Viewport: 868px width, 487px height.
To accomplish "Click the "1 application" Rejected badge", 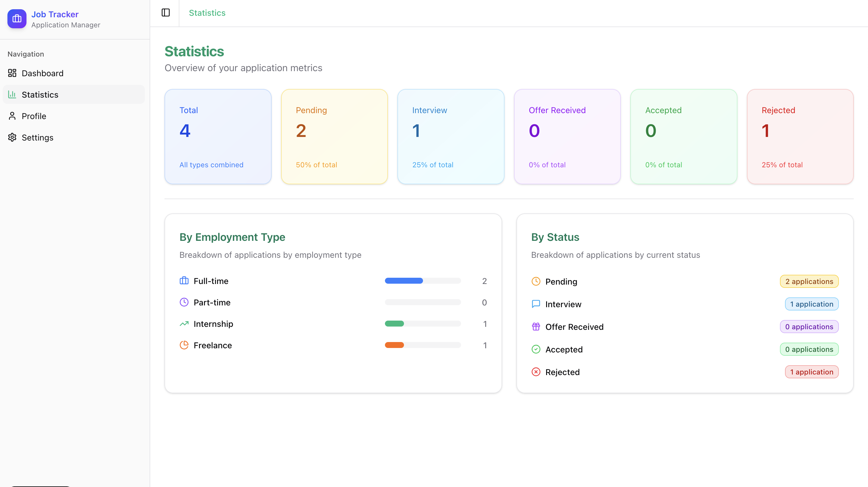I will click(x=811, y=372).
